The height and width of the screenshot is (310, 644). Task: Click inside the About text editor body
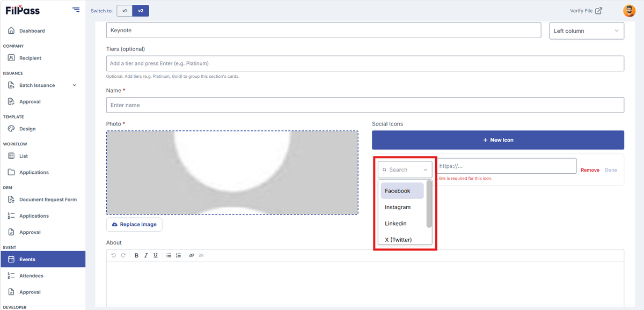pyautogui.click(x=365, y=283)
